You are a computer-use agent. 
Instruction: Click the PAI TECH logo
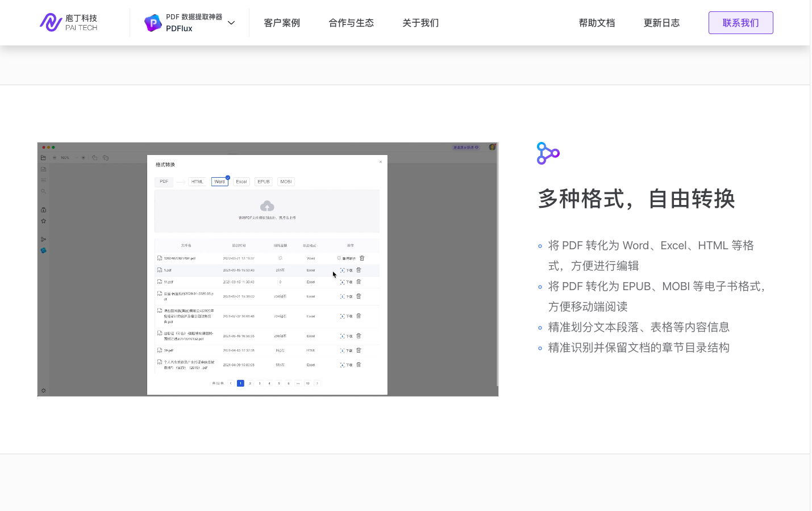coord(68,23)
